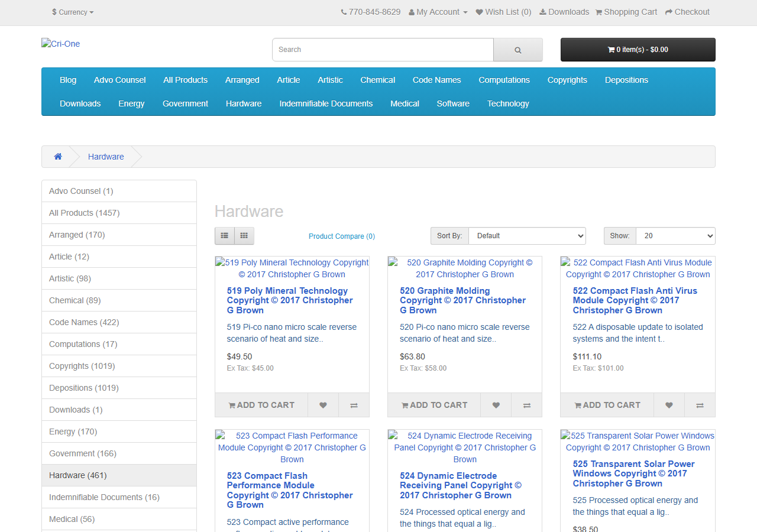Click into the Search field
The width and height of the screenshot is (757, 532).
pos(383,50)
